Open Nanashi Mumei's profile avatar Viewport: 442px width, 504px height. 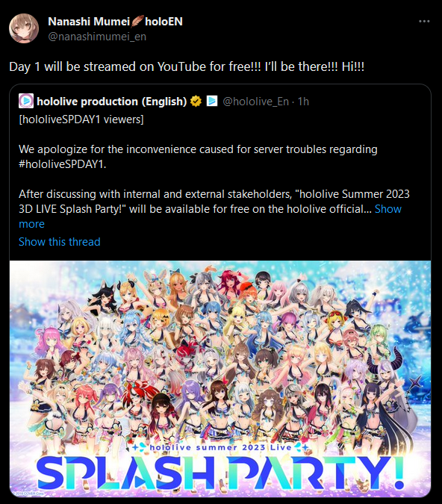tap(24, 28)
